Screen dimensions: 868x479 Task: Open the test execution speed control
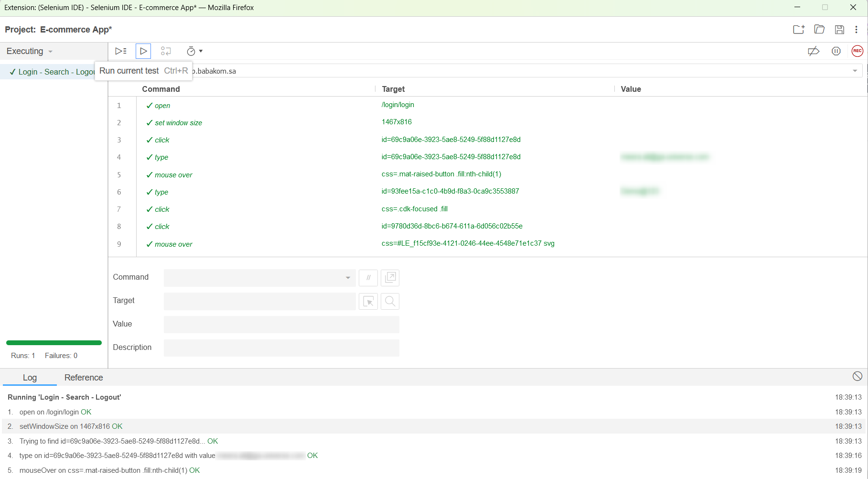click(194, 51)
